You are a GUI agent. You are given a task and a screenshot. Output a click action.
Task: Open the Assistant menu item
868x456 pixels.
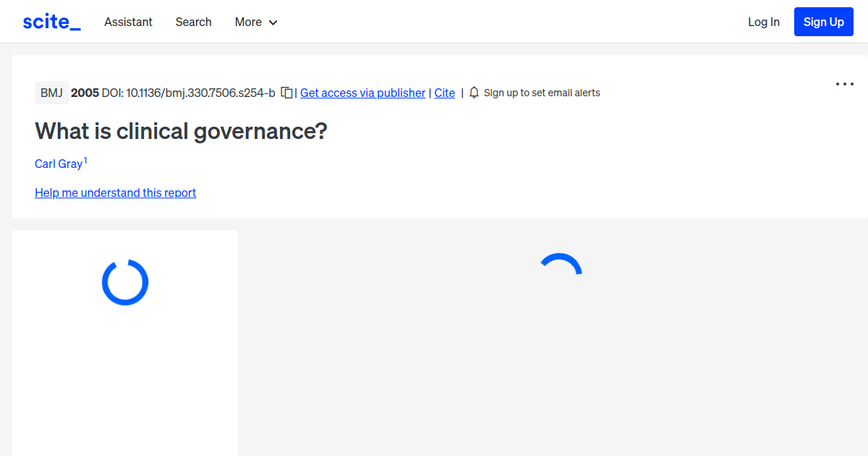pyautogui.click(x=128, y=22)
